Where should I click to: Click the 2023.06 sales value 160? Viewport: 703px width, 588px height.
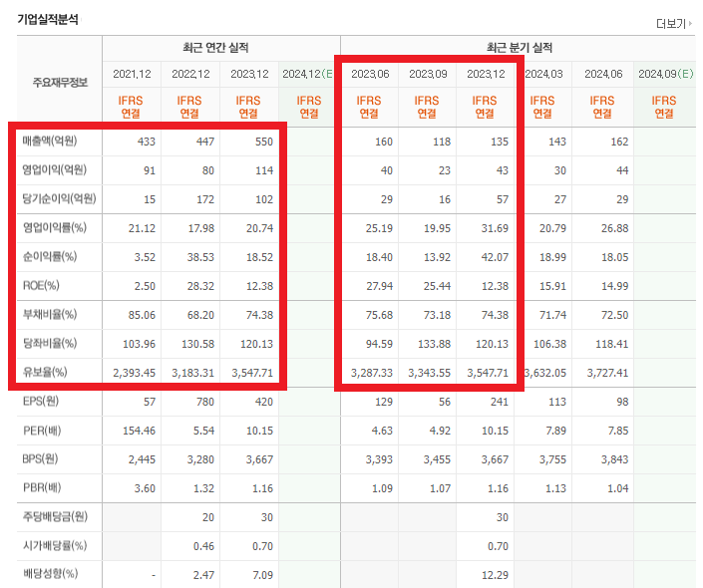pos(384,142)
